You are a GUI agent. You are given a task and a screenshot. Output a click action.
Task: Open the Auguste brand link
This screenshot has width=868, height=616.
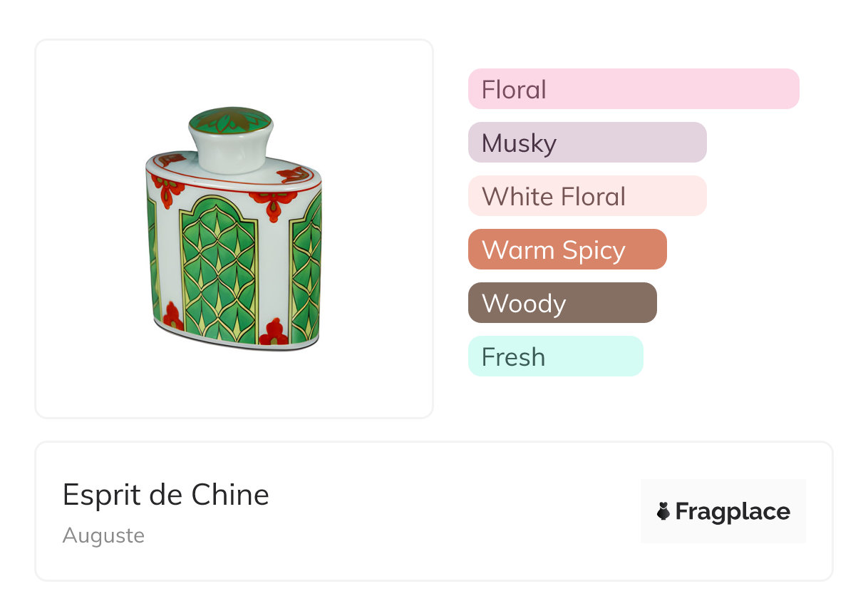103,535
